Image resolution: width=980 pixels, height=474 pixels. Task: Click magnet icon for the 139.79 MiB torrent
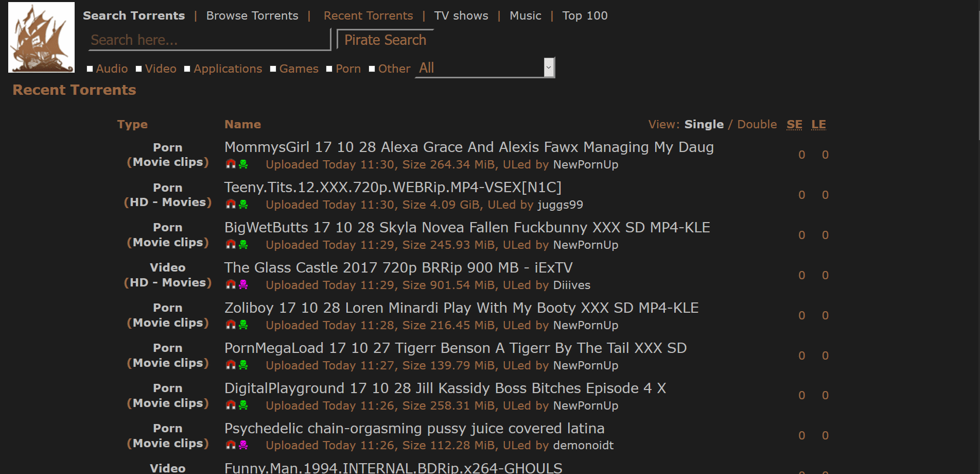point(231,365)
